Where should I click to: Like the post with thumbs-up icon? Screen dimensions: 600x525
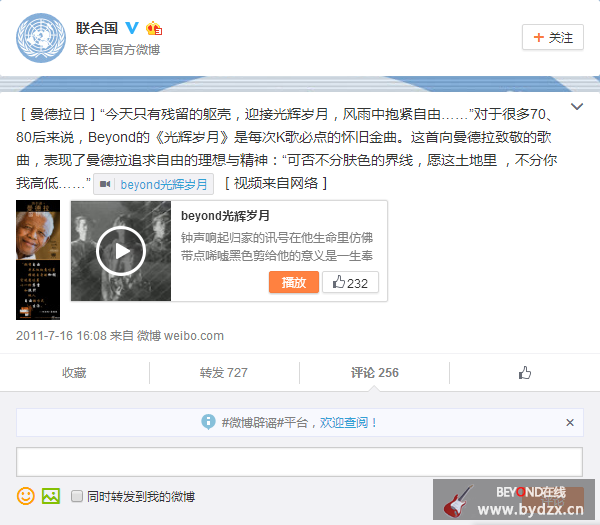pyautogui.click(x=525, y=372)
